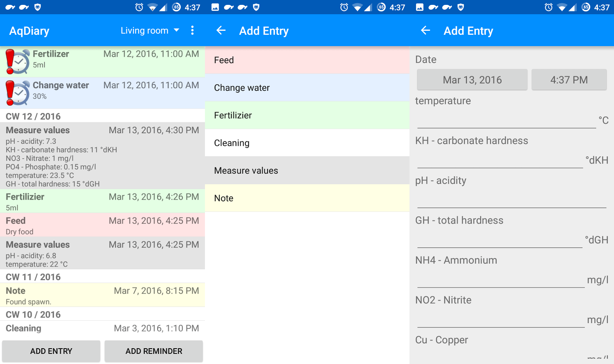Open the Feed Dry food diary entry
The width and height of the screenshot is (614, 364).
[x=102, y=225]
